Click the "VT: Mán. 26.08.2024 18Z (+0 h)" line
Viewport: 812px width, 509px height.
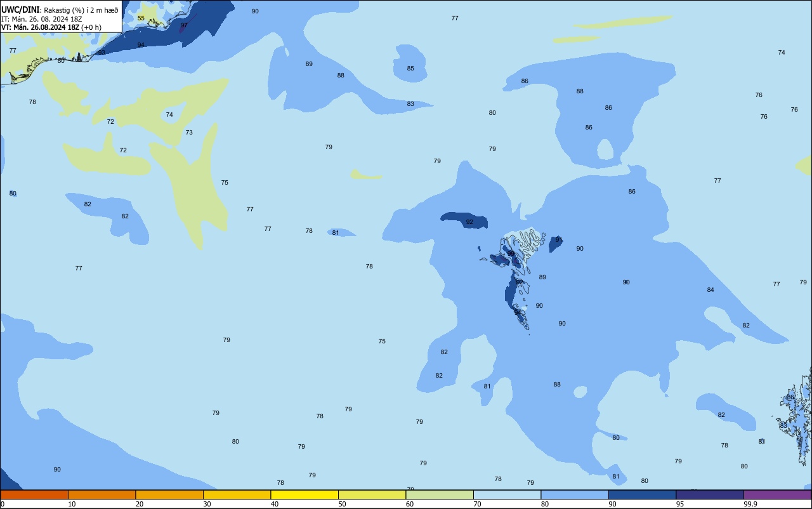pos(51,27)
